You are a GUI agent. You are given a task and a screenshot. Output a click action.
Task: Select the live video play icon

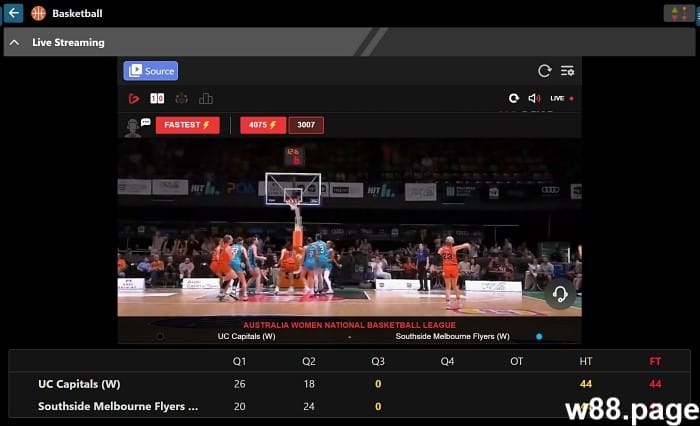(133, 99)
